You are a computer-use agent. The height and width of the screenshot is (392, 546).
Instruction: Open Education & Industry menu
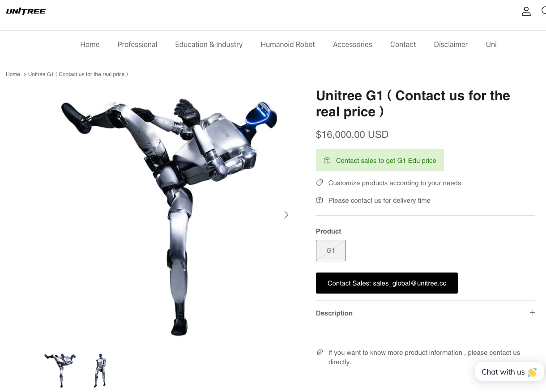pos(209,44)
